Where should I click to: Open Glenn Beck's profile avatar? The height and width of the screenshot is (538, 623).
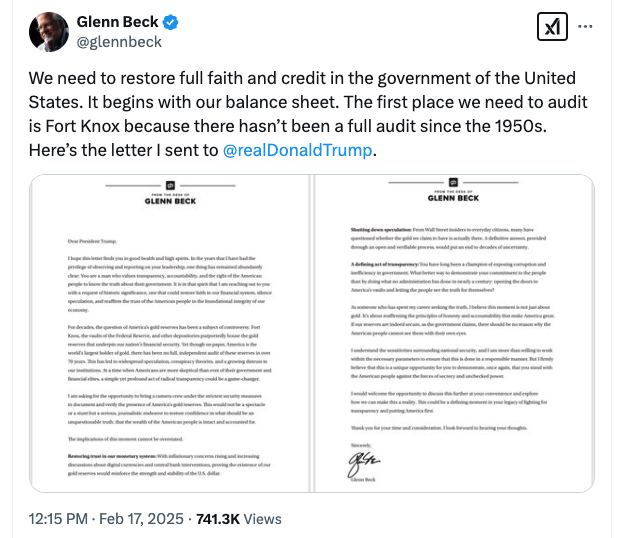pos(48,32)
